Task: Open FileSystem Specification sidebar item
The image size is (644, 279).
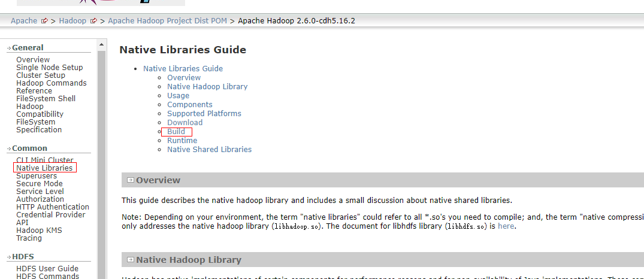Action: 38,126
